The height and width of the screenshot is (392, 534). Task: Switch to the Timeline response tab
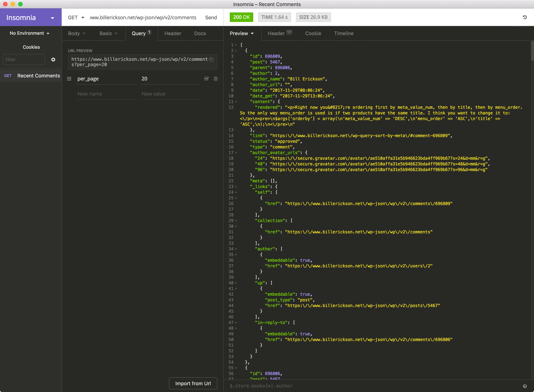point(344,33)
